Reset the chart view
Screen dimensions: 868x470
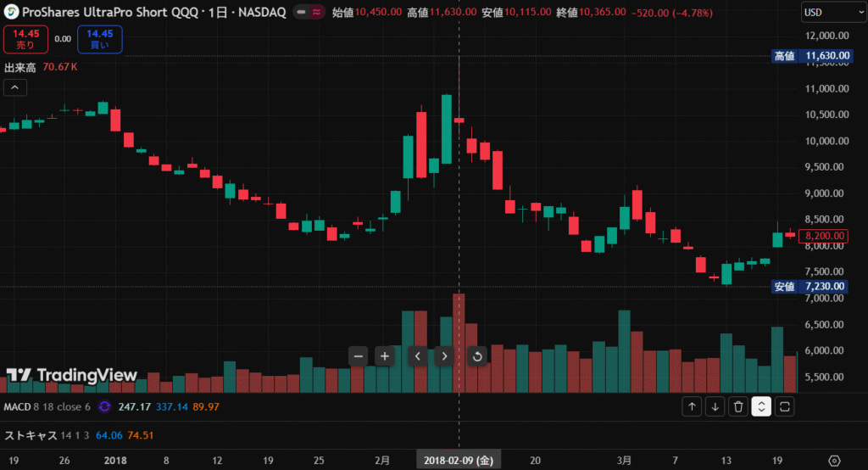[x=477, y=356]
